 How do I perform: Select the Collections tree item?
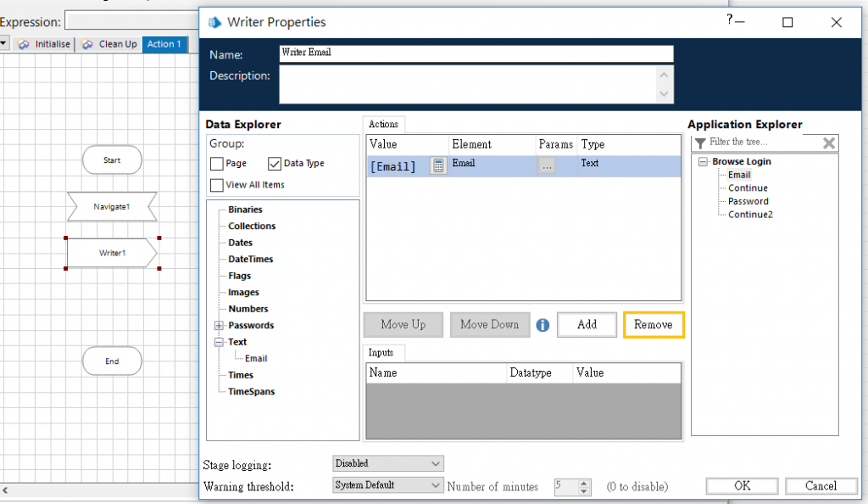tap(252, 226)
